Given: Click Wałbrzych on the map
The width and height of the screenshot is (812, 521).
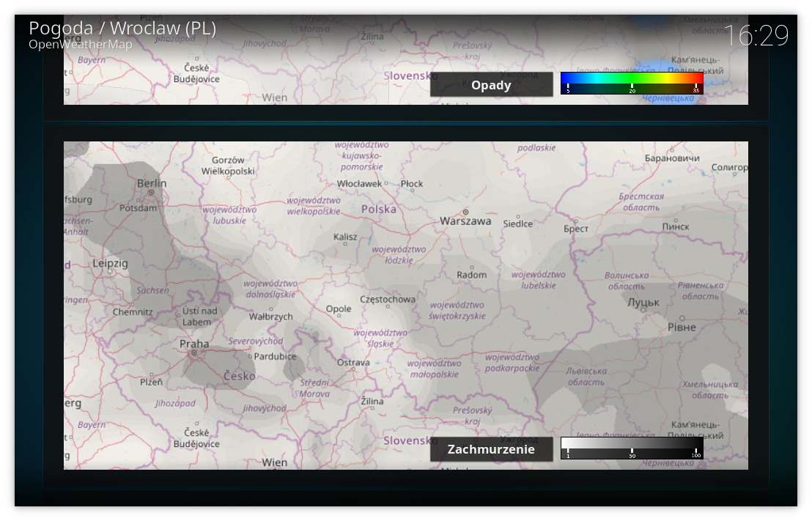Looking at the screenshot, I should pos(271,317).
